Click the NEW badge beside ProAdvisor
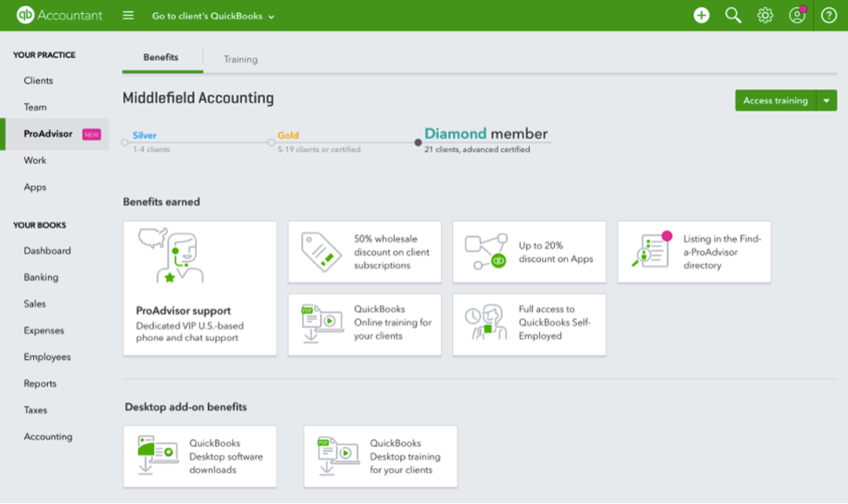The image size is (848, 504). [x=91, y=135]
